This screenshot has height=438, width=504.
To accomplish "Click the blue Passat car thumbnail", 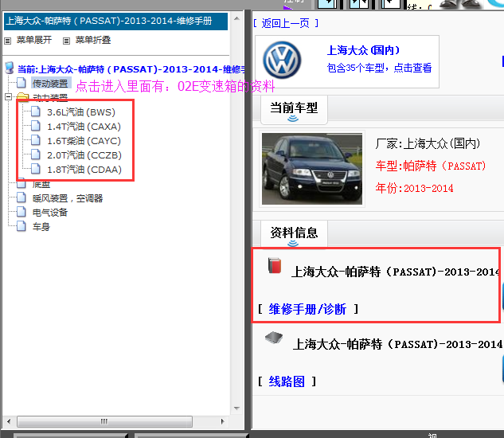I will 312,169.
